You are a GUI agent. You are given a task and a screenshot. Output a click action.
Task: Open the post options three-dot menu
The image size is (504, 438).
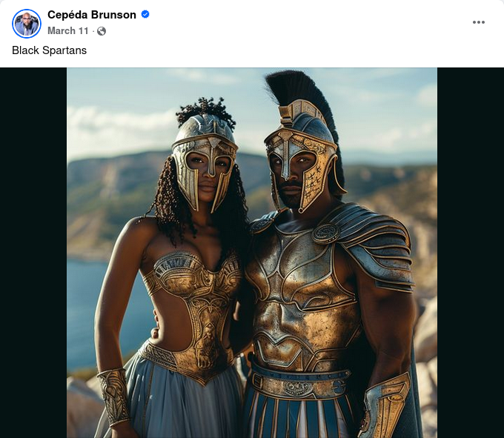(x=478, y=22)
